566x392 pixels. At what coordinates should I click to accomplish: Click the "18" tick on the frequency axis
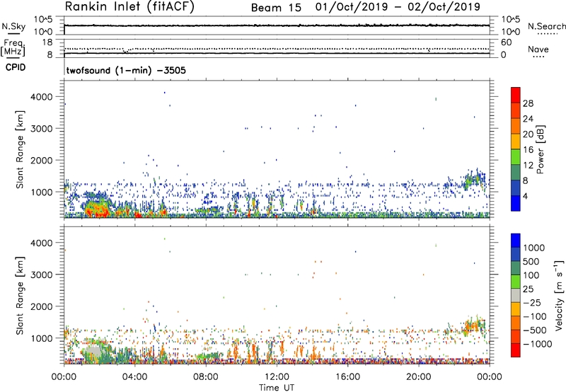coord(47,42)
